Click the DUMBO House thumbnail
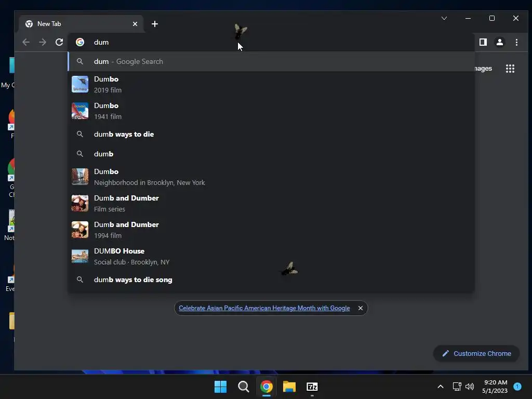 (x=80, y=256)
